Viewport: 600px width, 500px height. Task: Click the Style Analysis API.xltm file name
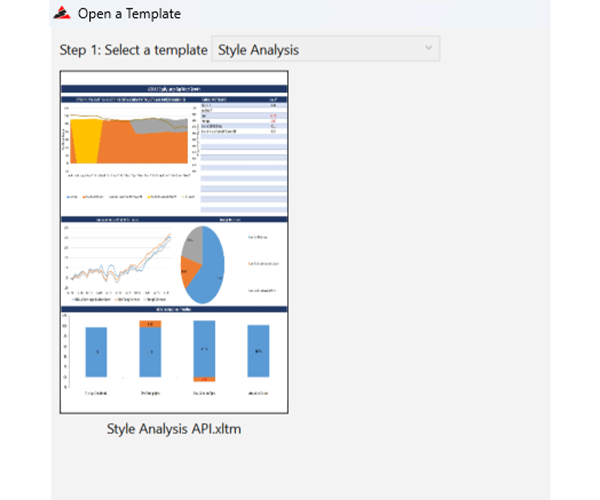pos(174,429)
